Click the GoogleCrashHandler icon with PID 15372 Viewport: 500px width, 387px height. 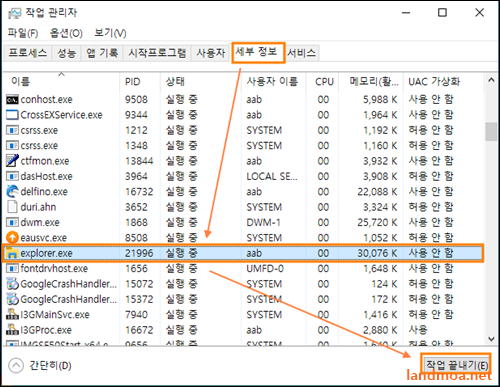pos(12,299)
